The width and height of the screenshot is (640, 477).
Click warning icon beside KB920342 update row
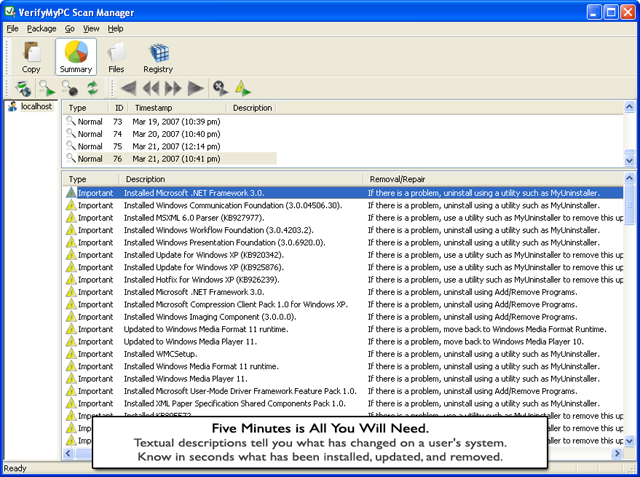click(71, 255)
